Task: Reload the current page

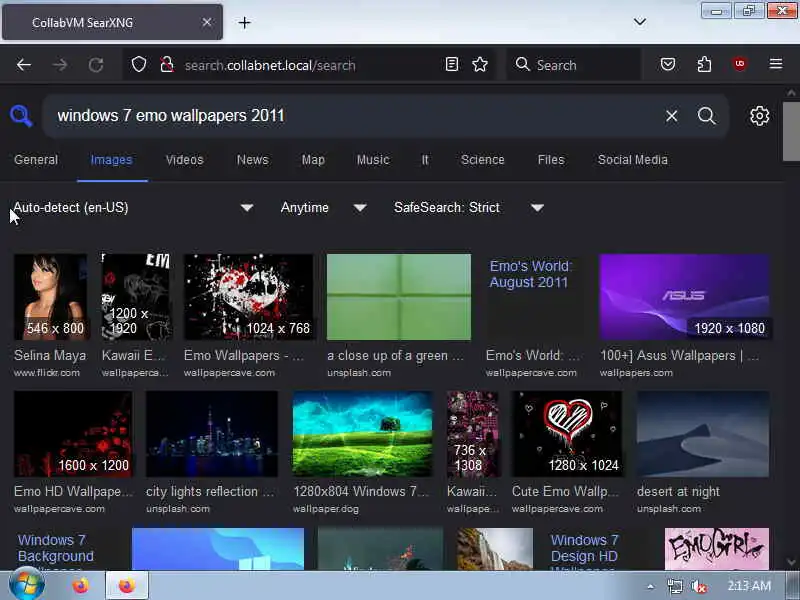Action: pyautogui.click(x=96, y=65)
